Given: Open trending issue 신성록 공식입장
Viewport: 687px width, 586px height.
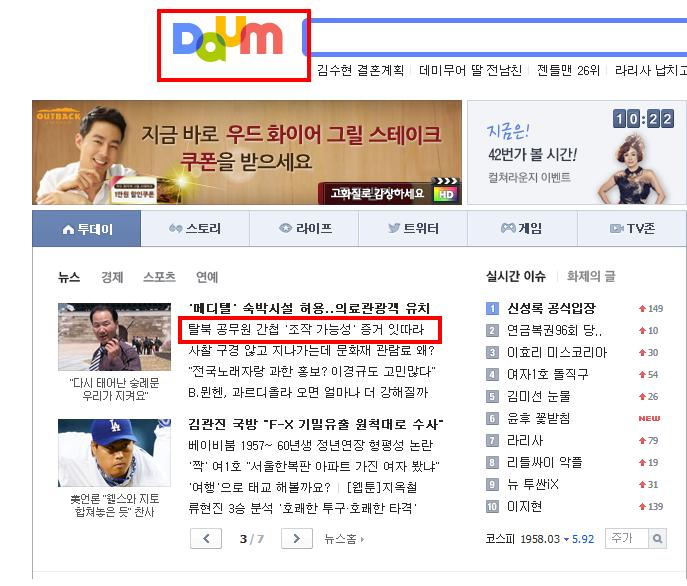Looking at the screenshot, I should click(551, 309).
